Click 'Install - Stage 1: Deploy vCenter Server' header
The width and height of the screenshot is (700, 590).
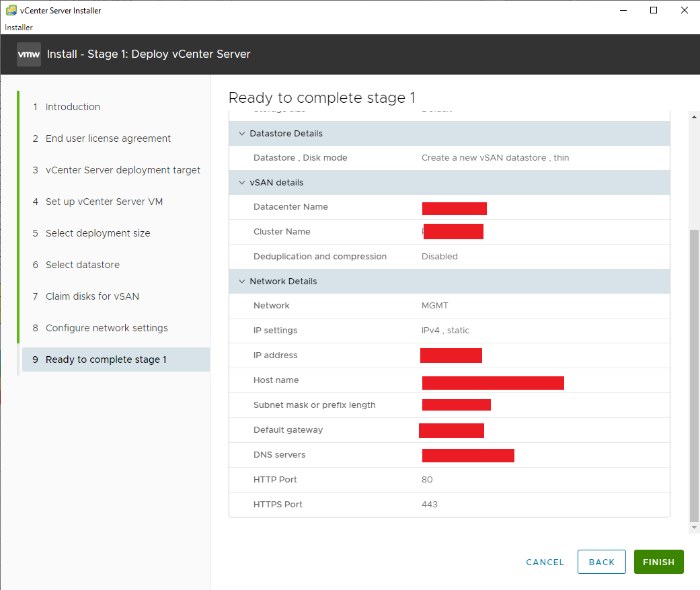point(149,54)
